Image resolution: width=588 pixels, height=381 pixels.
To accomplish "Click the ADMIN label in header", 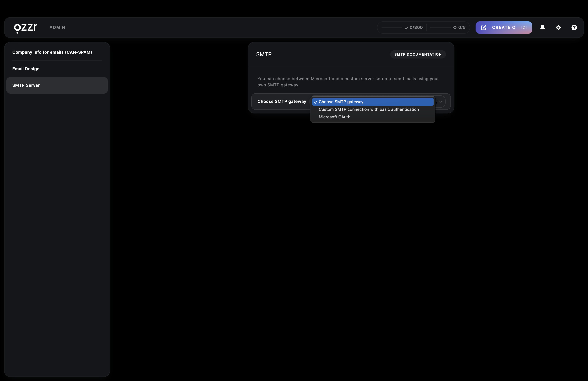I will tap(57, 27).
